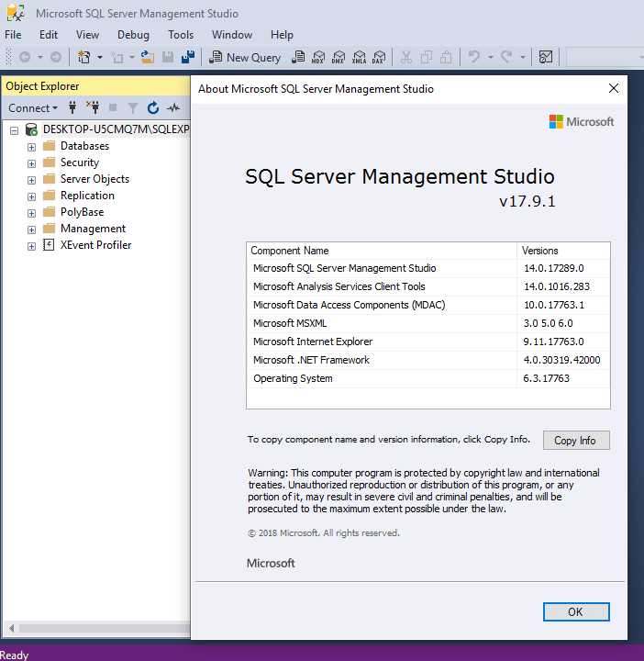
Task: Click the Analysis Services MDX Query icon
Action: tap(318, 57)
